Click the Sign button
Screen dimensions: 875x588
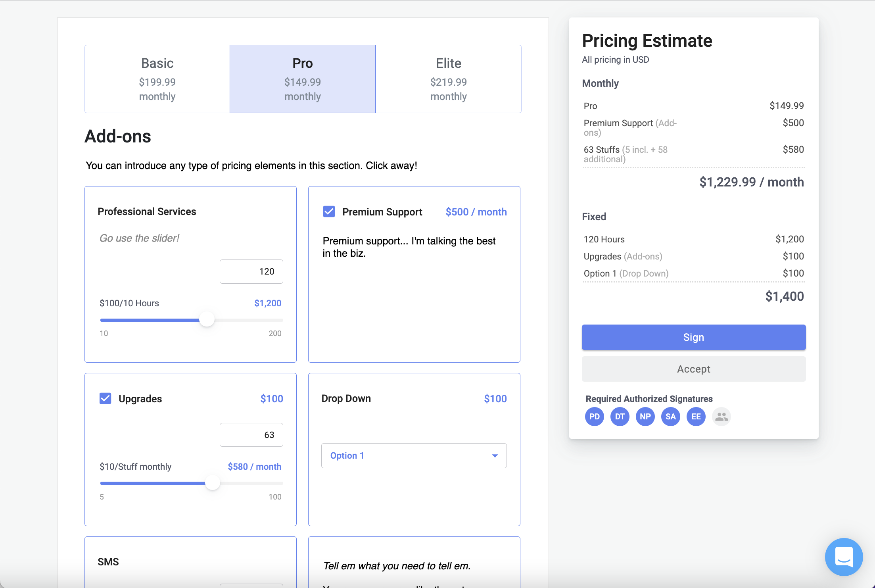tap(693, 337)
